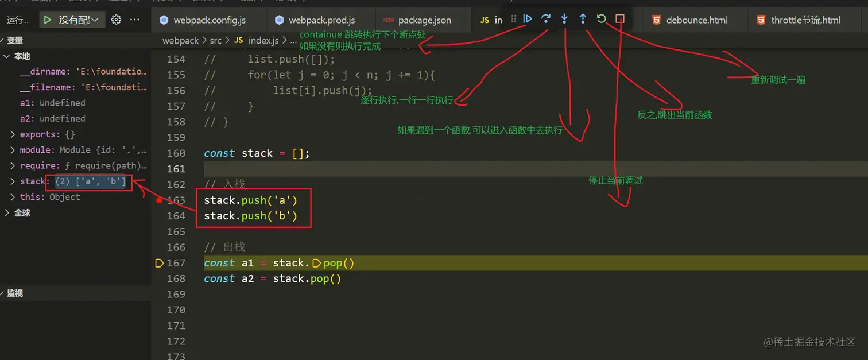This screenshot has height=360, width=868.
Task: Click the commented list[i].push(j); line
Action: coord(323,91)
